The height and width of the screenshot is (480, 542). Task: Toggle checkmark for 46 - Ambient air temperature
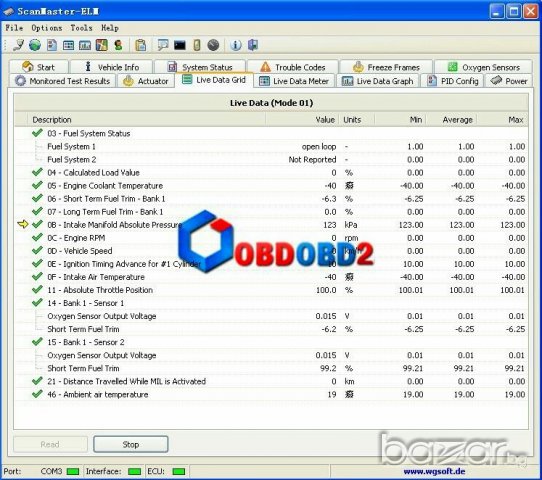click(x=37, y=394)
